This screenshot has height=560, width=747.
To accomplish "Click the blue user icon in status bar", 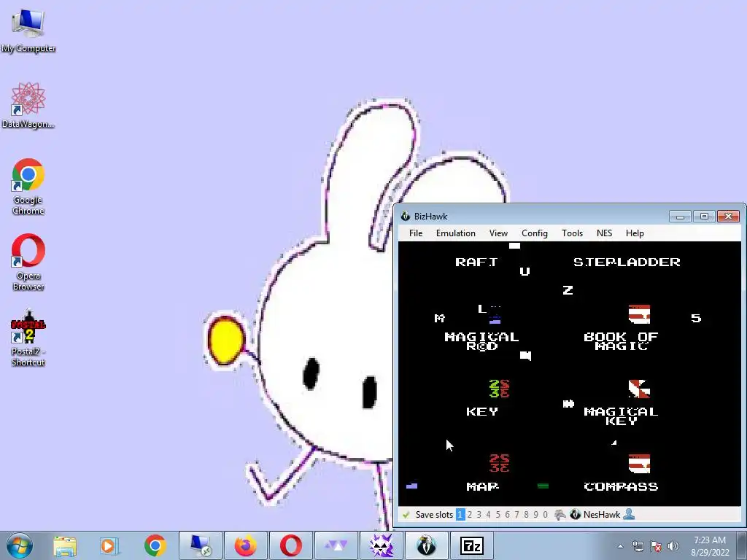I will [629, 514].
